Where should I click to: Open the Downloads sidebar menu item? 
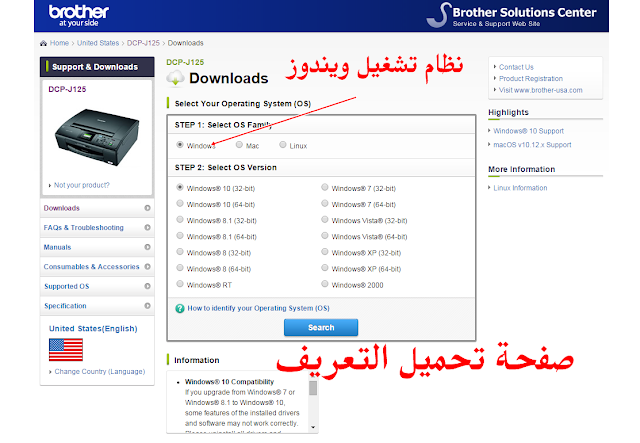pyautogui.click(x=97, y=208)
